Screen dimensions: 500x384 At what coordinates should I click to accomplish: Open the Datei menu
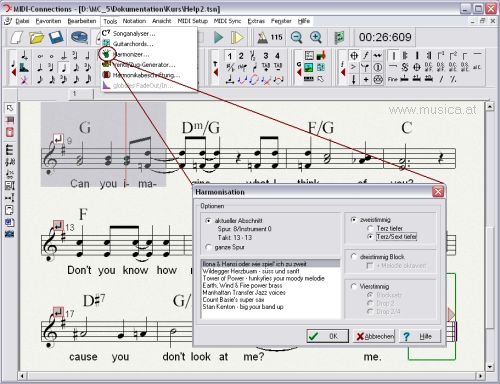(22, 21)
